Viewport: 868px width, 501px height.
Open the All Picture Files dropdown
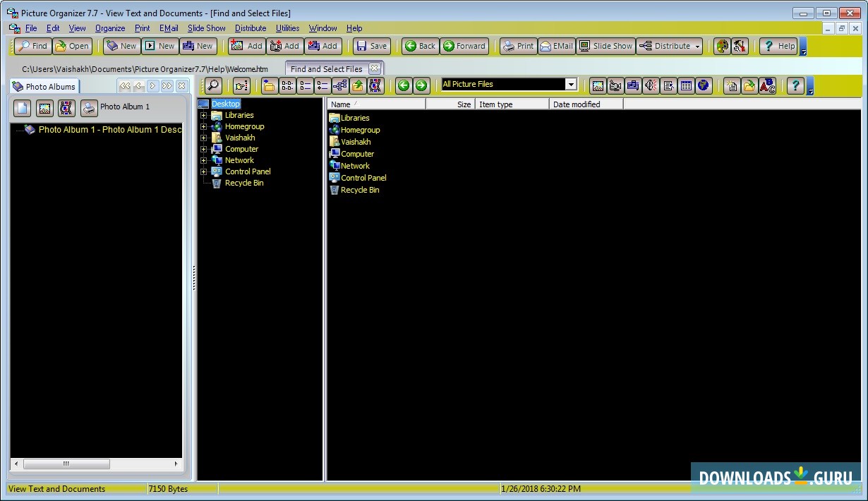pyautogui.click(x=571, y=84)
